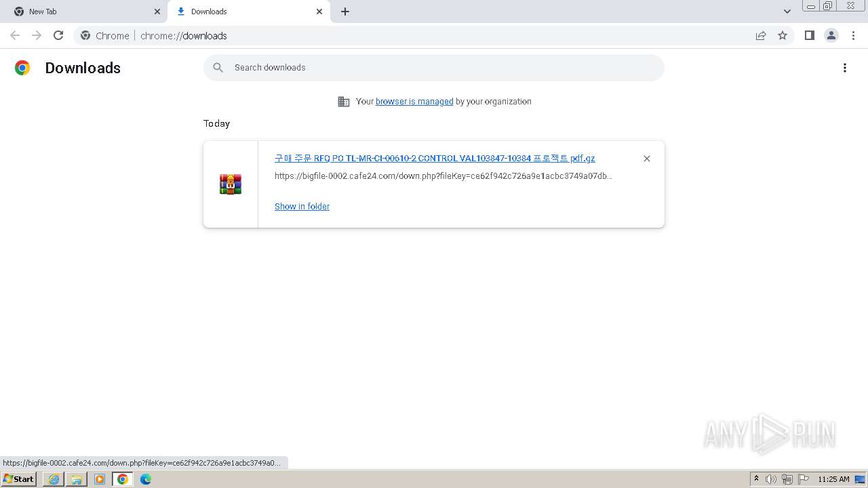Click the Downloads page title

(x=83, y=68)
